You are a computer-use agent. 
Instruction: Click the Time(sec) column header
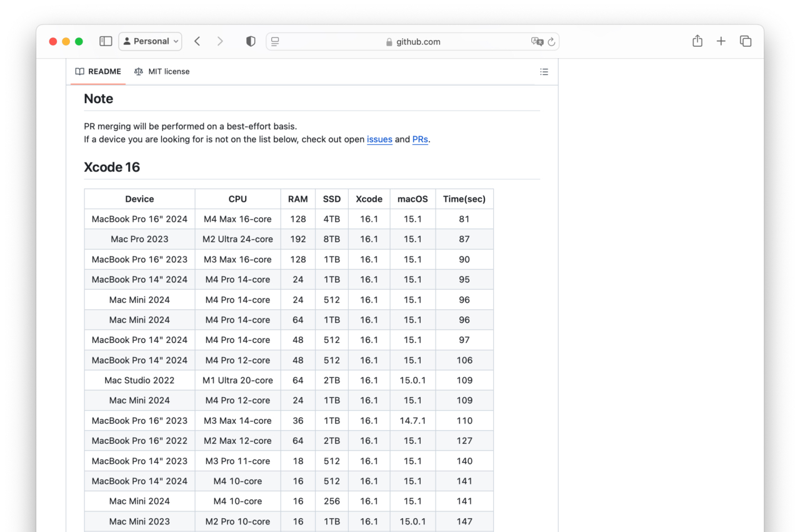point(464,199)
